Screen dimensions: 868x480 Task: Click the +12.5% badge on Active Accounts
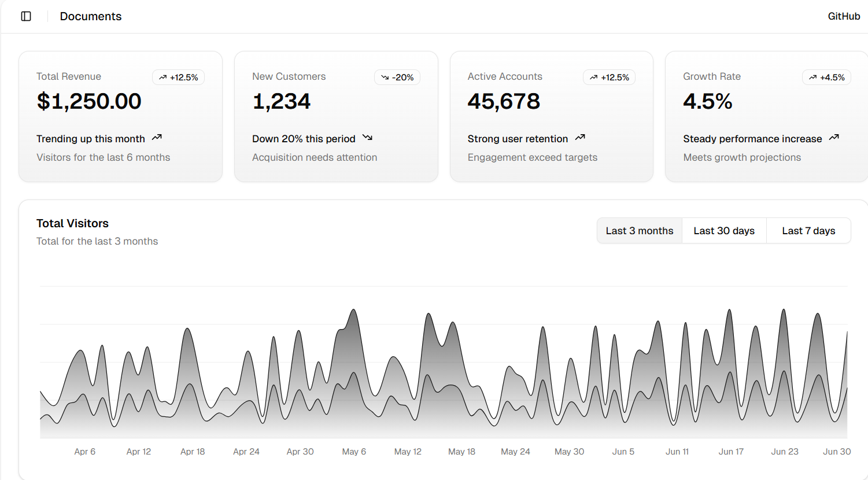click(x=609, y=77)
